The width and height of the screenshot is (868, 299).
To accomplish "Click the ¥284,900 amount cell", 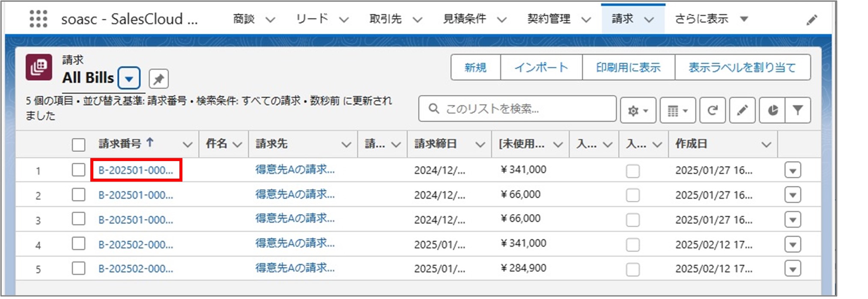I will (523, 268).
